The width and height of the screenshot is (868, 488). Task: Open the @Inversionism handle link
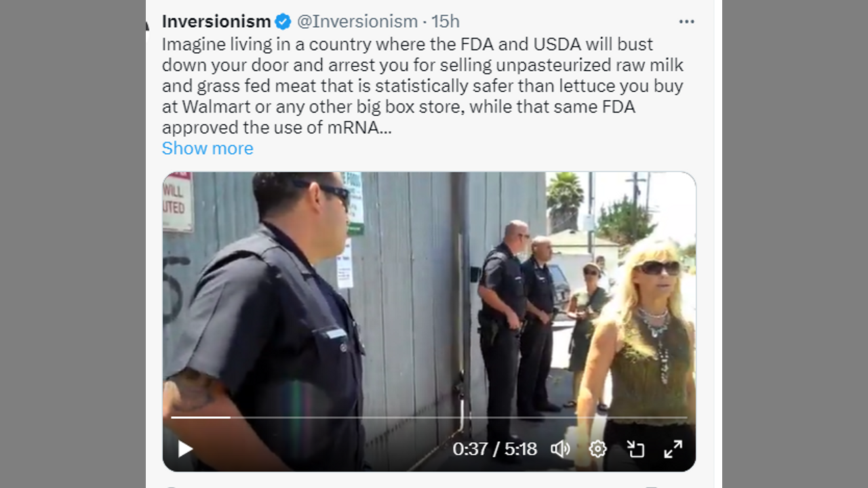point(357,22)
